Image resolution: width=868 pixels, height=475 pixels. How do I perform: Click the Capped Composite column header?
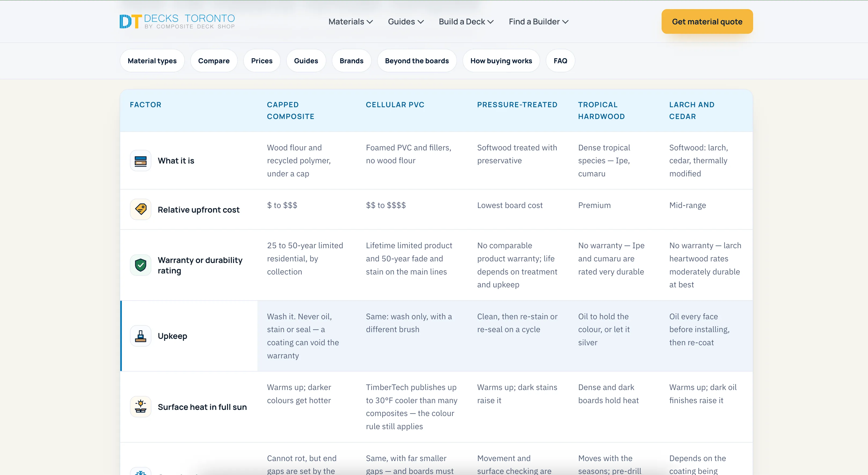click(290, 110)
